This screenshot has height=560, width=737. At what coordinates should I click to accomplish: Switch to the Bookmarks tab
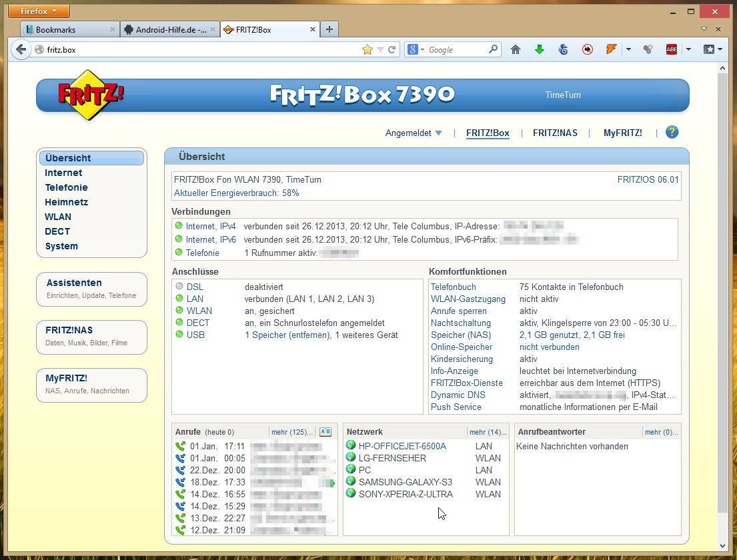(x=69, y=29)
